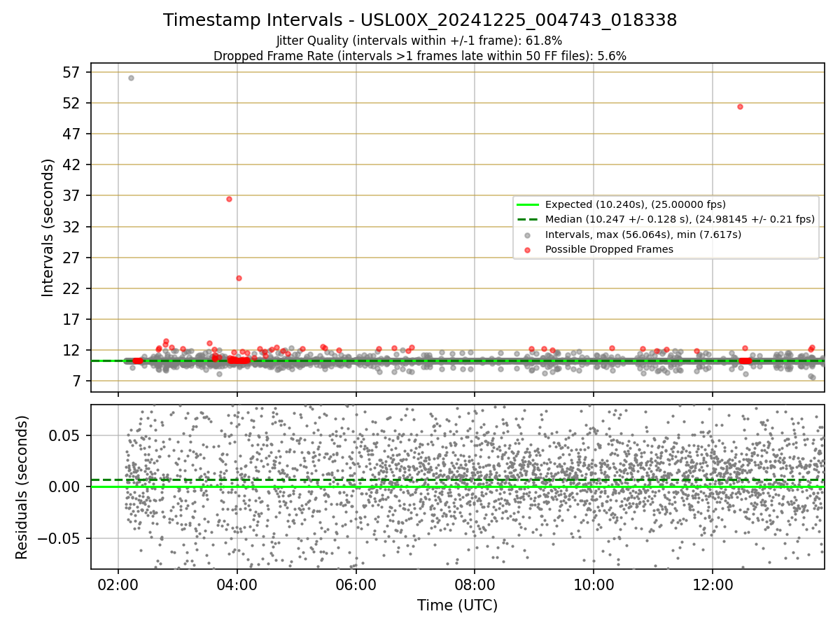Select 'Possible Dropped Frames' legend text
This screenshot has width=840, height=630.
tap(609, 249)
